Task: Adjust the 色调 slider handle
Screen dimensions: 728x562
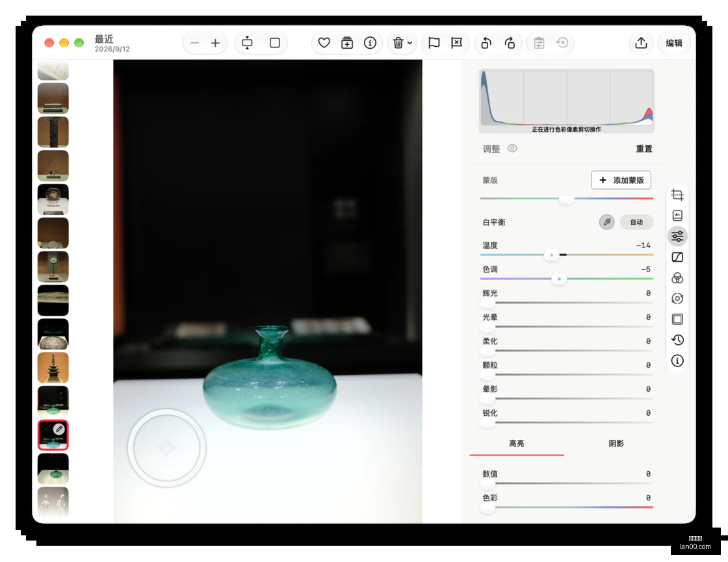Action: [x=559, y=279]
